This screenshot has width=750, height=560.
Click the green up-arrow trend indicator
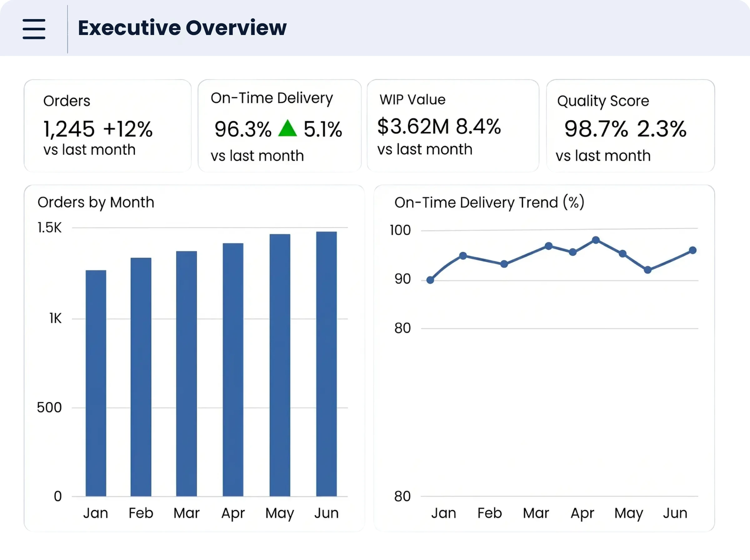pos(287,128)
